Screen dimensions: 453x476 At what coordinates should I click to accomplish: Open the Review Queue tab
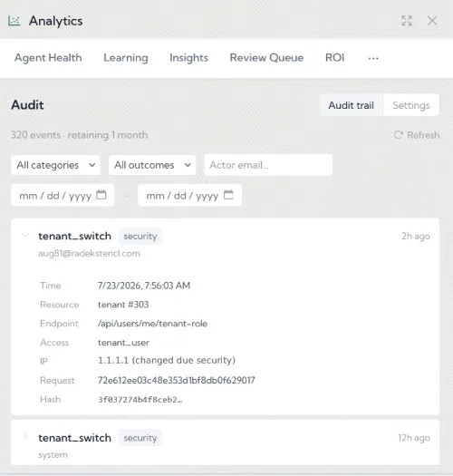click(266, 58)
